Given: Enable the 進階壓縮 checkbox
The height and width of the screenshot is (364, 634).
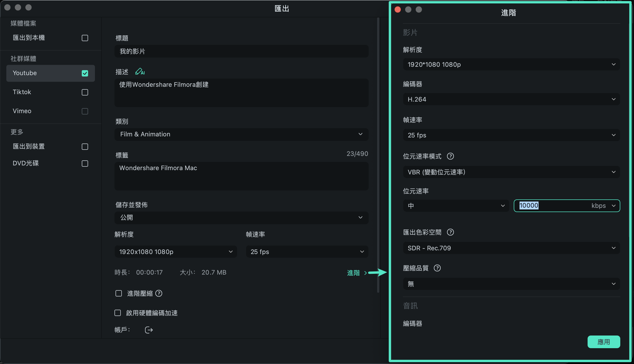Looking at the screenshot, I should (119, 293).
